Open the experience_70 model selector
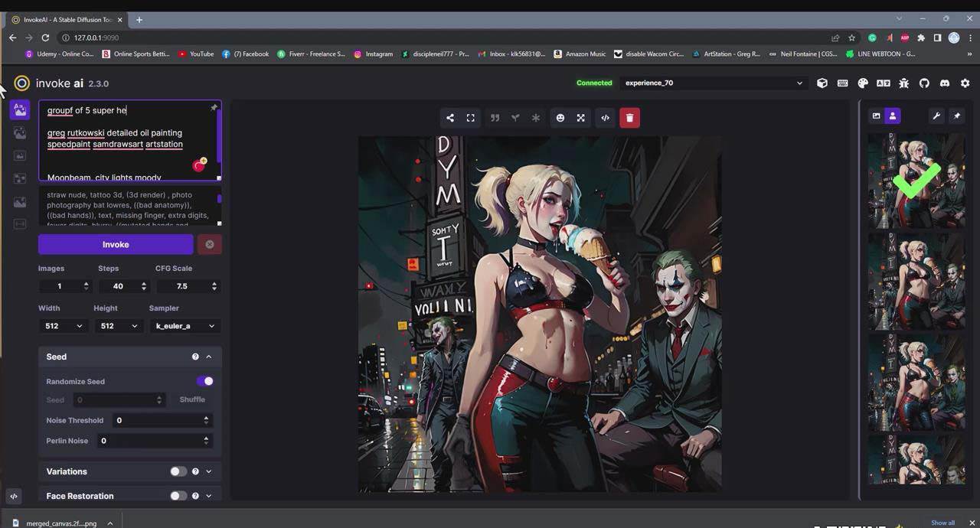Image resolution: width=980 pixels, height=528 pixels. (712, 83)
